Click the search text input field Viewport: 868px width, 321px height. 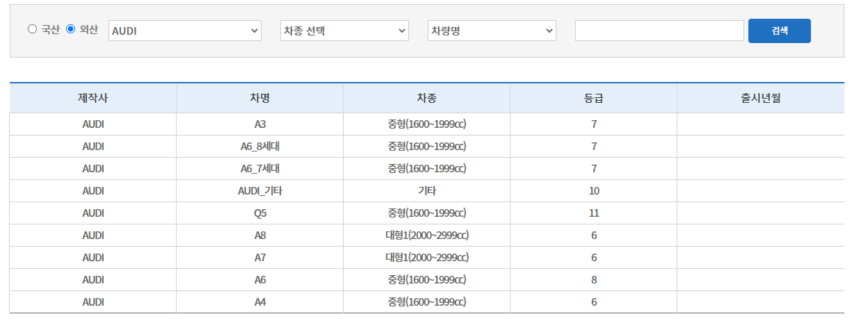click(x=660, y=31)
